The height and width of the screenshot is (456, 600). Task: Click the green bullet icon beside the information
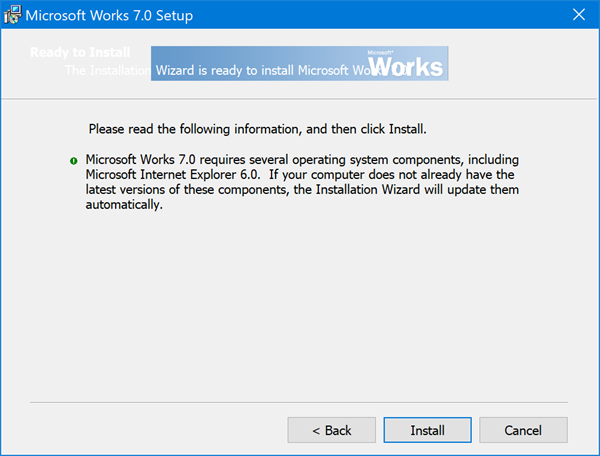(x=74, y=161)
